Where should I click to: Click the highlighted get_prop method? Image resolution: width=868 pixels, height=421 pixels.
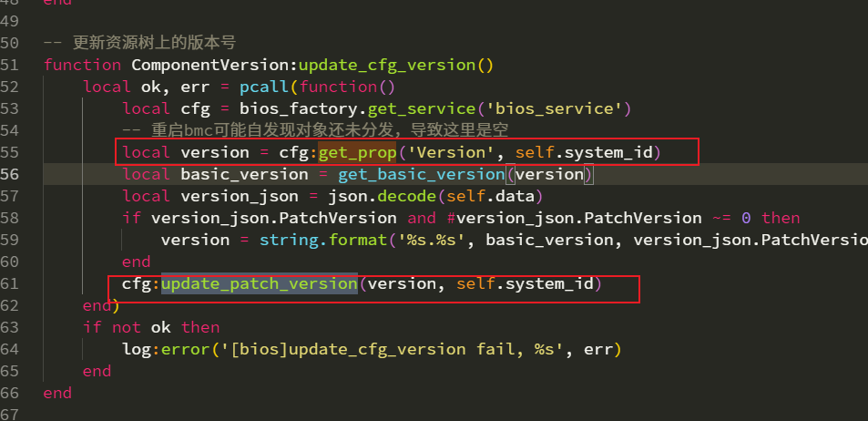(x=357, y=152)
